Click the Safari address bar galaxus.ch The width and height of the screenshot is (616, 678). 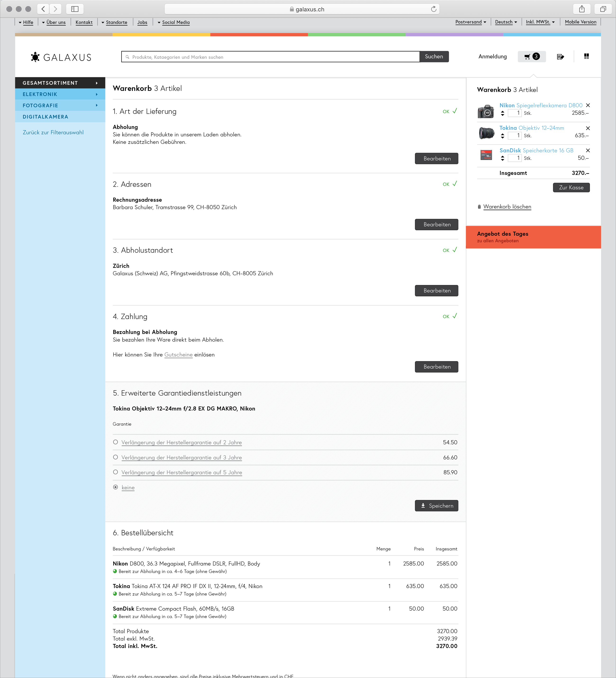[302, 9]
